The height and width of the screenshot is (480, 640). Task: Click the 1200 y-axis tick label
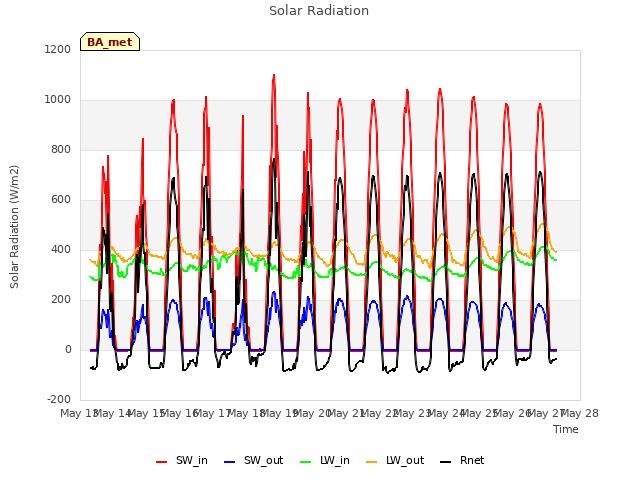click(x=58, y=49)
